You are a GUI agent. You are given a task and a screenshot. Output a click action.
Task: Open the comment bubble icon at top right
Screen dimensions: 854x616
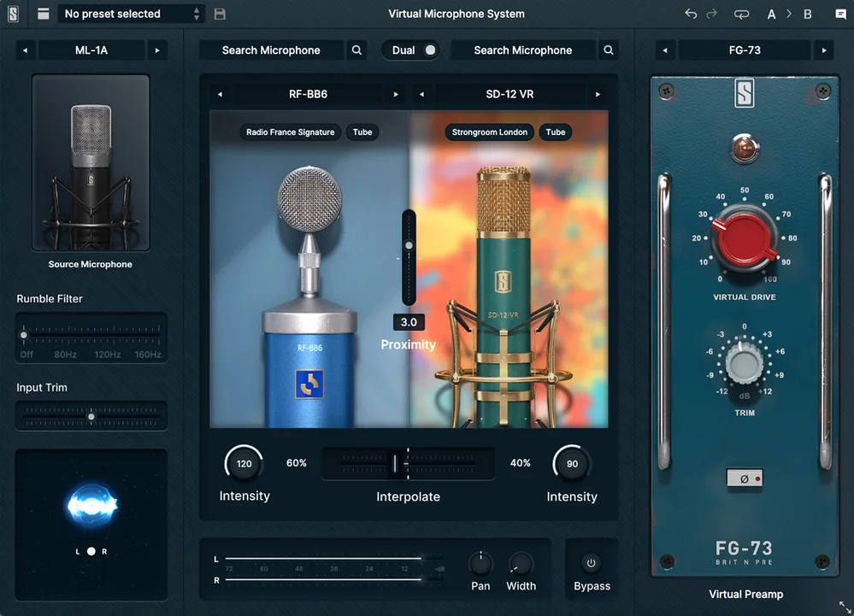(x=840, y=14)
